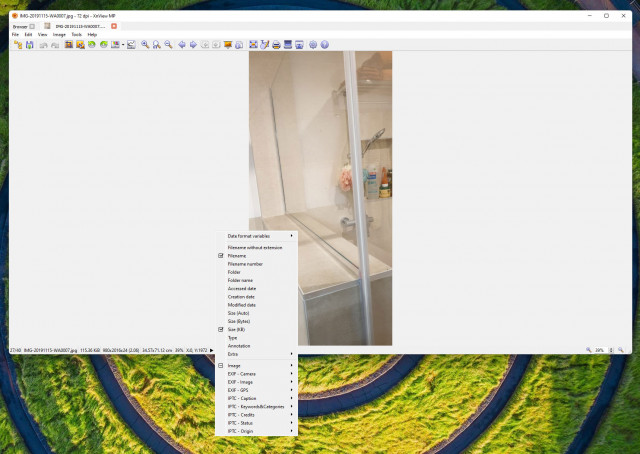Click the Fullscreen icon in toolbar
640x454 pixels.
253,45
